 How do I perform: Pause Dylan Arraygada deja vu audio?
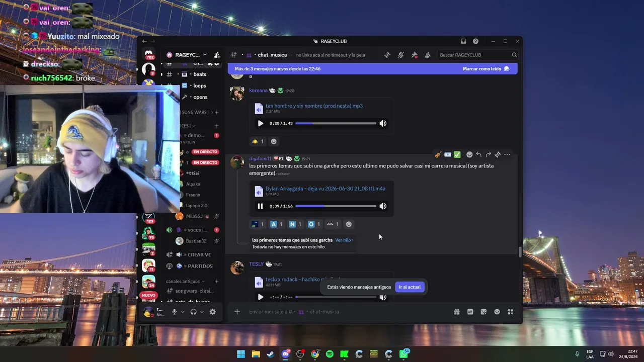coord(260,206)
